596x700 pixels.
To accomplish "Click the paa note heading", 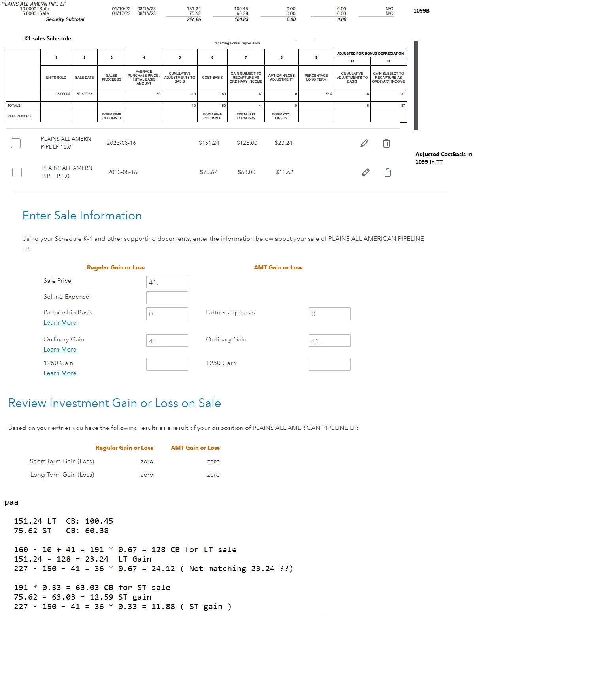I will (11, 502).
